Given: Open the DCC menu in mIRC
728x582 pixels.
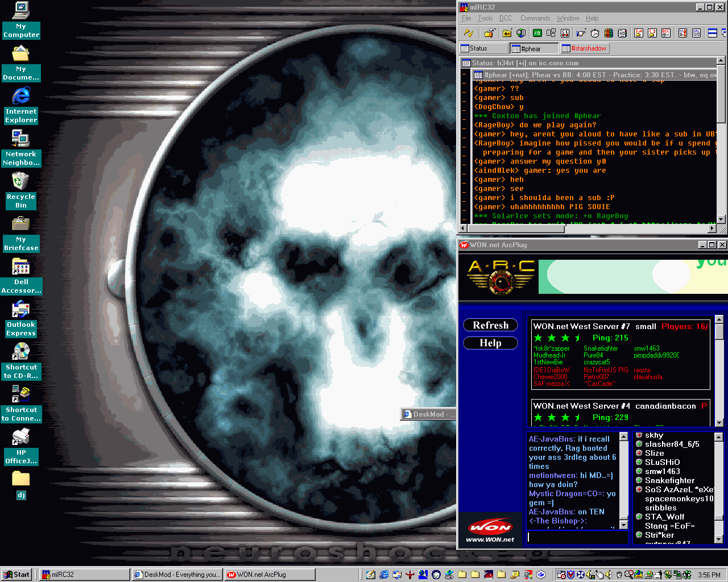Looking at the screenshot, I should [506, 18].
